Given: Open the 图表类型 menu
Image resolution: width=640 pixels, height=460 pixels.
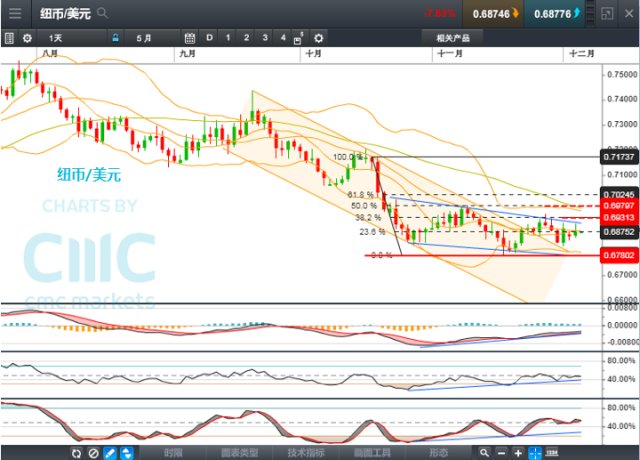Looking at the screenshot, I should pyautogui.click(x=240, y=453).
